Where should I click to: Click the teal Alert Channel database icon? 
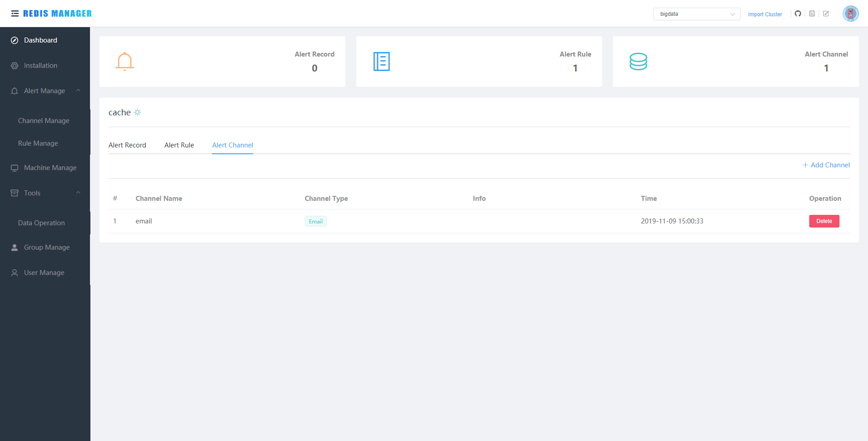pyautogui.click(x=638, y=62)
